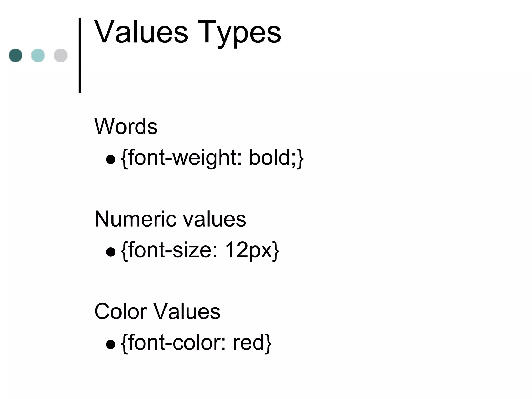Click the light teal circle
This screenshot has height=399, width=532.
(38, 55)
